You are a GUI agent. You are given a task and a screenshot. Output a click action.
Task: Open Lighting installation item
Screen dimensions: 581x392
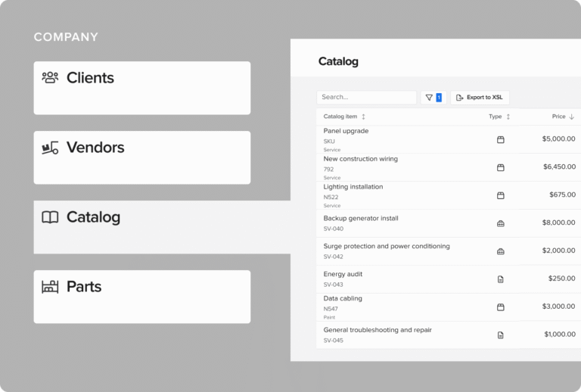coord(353,187)
